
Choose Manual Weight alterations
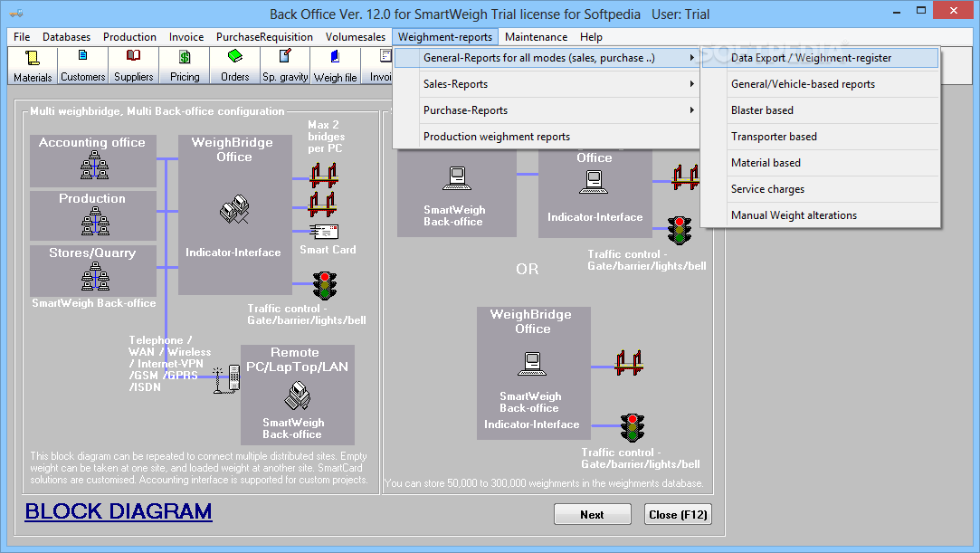820,215
